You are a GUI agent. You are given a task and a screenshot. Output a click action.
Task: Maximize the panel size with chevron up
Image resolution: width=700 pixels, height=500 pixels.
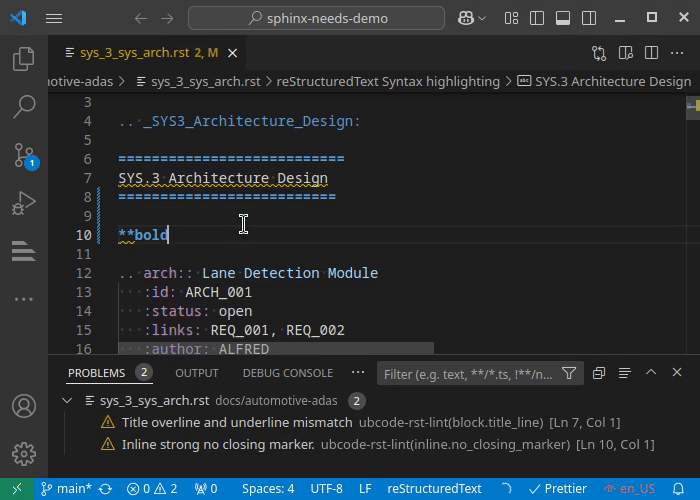(x=650, y=373)
